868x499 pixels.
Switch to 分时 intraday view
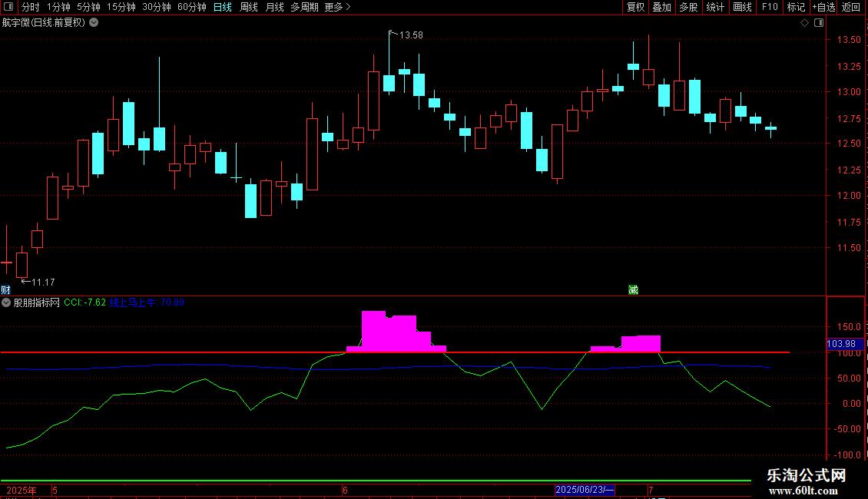31,7
